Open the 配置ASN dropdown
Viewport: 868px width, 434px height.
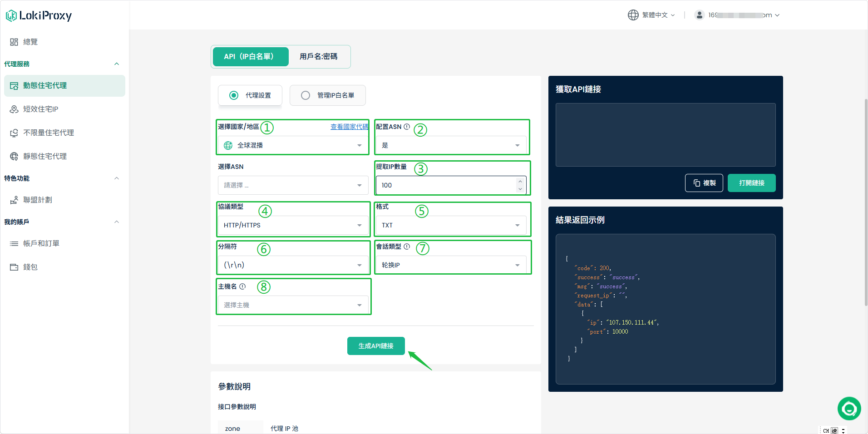(x=451, y=145)
